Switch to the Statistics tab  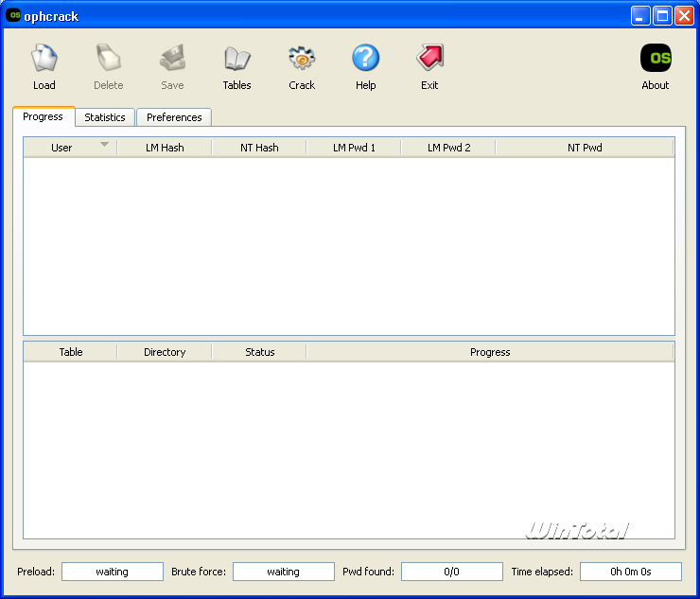[x=105, y=117]
